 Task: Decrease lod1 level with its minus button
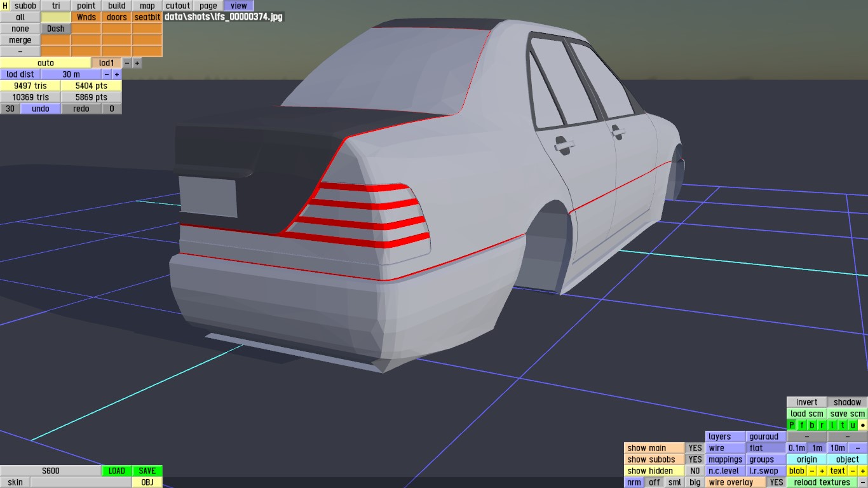127,63
